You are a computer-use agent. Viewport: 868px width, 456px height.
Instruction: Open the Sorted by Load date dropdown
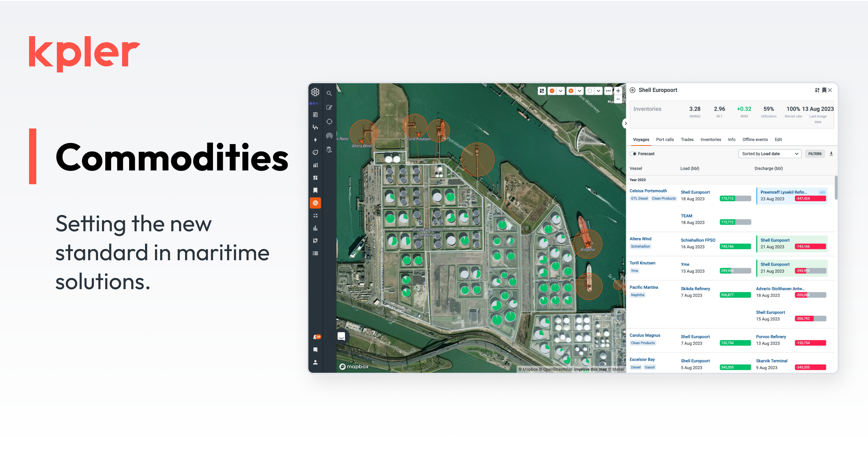[x=770, y=153]
